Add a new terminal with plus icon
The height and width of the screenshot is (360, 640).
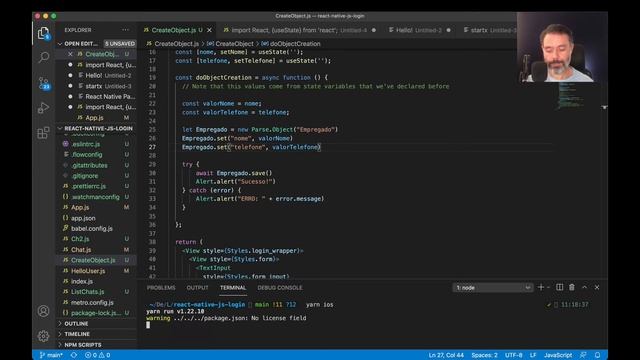[x=541, y=287]
